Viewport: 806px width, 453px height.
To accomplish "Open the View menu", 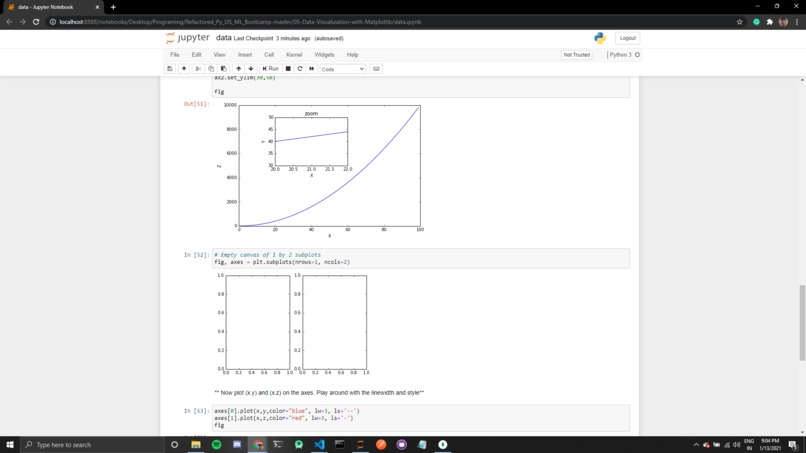I will (219, 55).
